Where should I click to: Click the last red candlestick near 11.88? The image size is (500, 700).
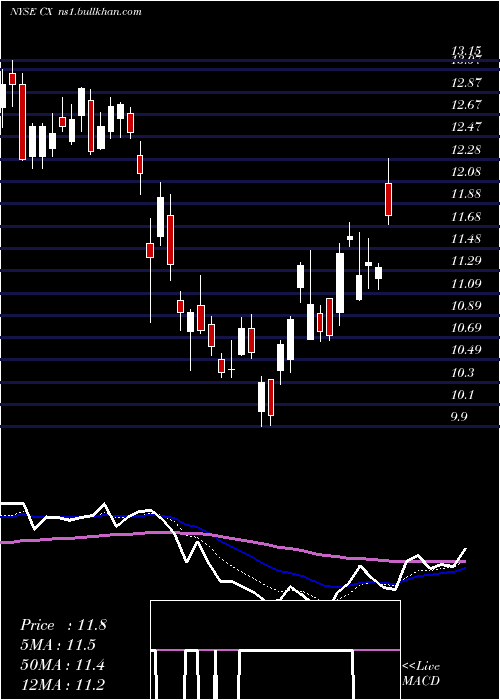pos(388,199)
